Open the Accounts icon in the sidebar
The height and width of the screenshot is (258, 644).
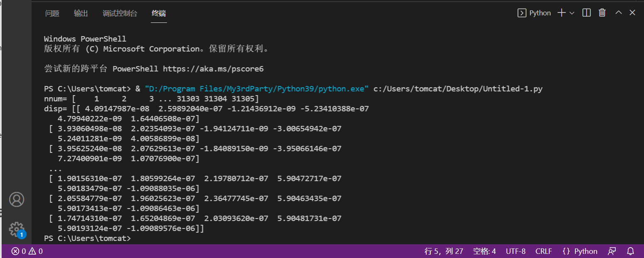pos(16,199)
